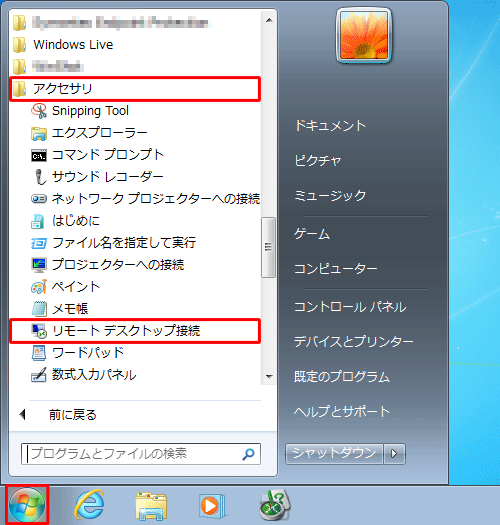Select the サウンド レコーダー label

[x=108, y=177]
